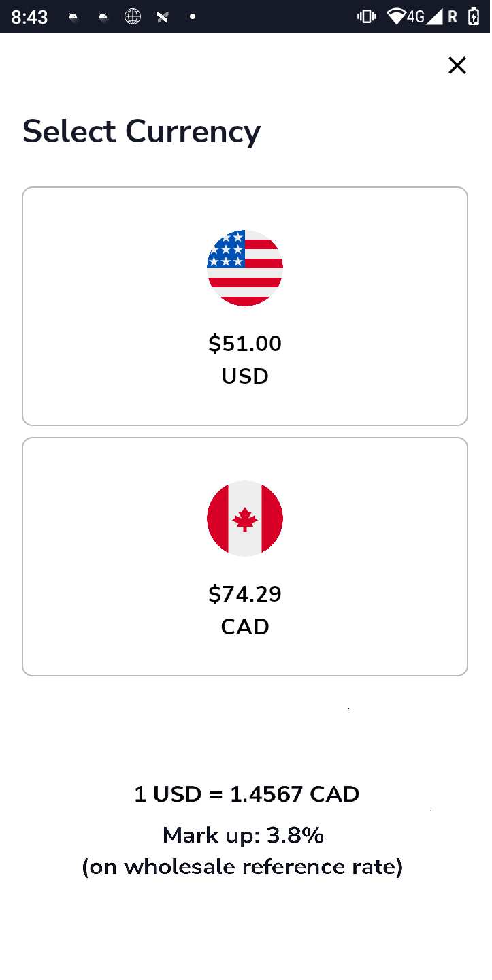Screen dimensions: 492x980
Task: Choose the $74.29 amount
Action: (245, 594)
